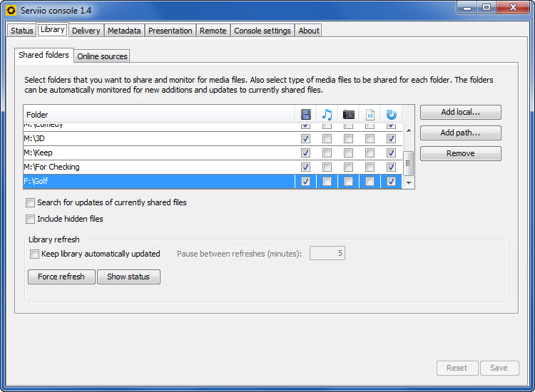Screen dimensions: 535x392
Task: Click the video filmstrip column icon
Action: [305, 114]
